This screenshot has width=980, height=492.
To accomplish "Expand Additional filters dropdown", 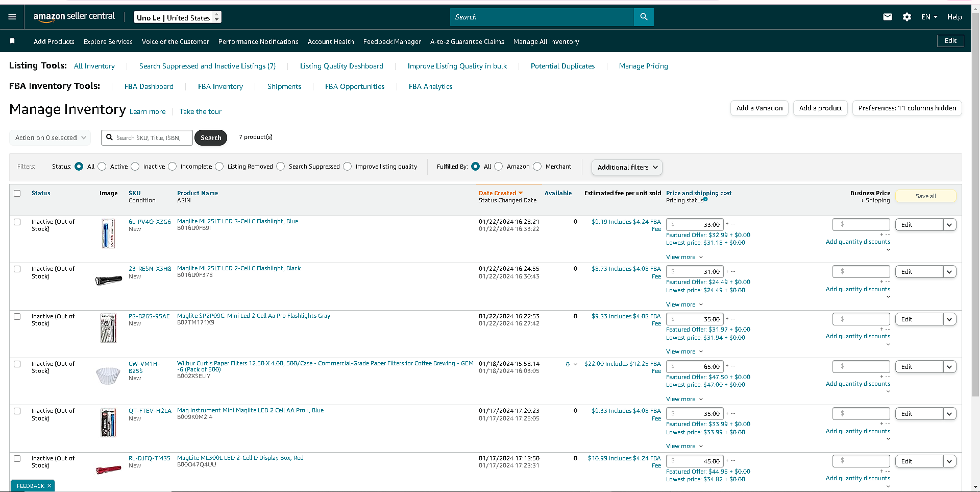I will [x=627, y=167].
